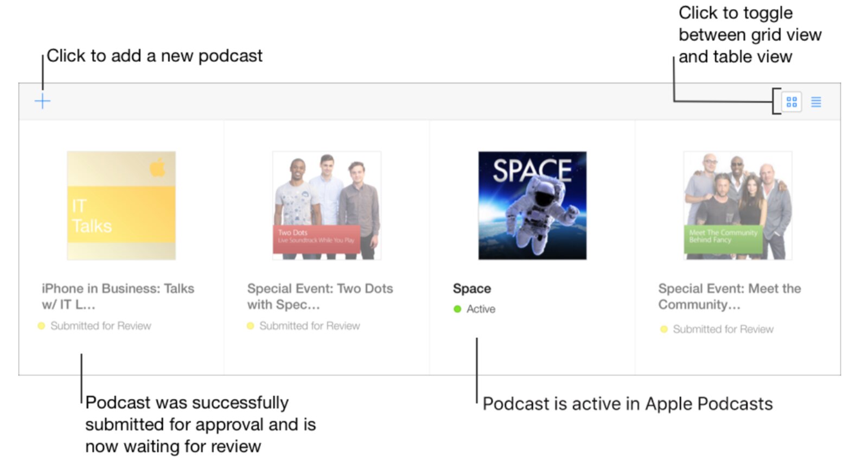The width and height of the screenshot is (868, 470).
Task: Click Submitted for Review under iPhone in Business
Action: pyautogui.click(x=101, y=326)
